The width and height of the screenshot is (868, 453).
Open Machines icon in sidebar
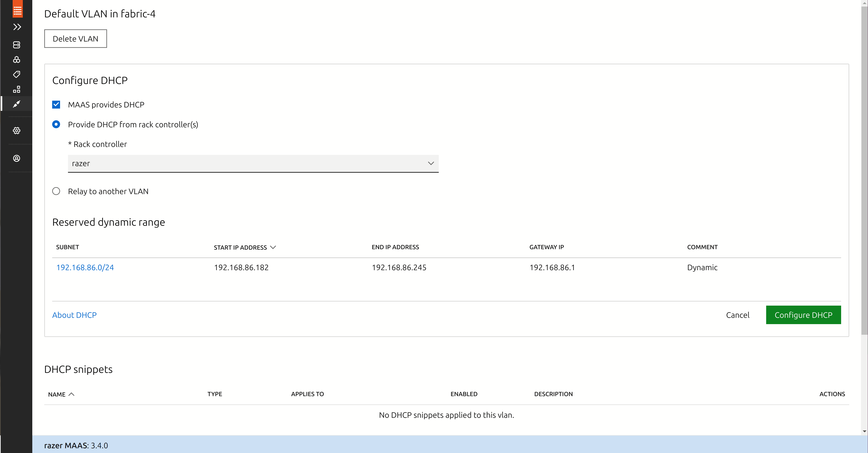tap(16, 45)
